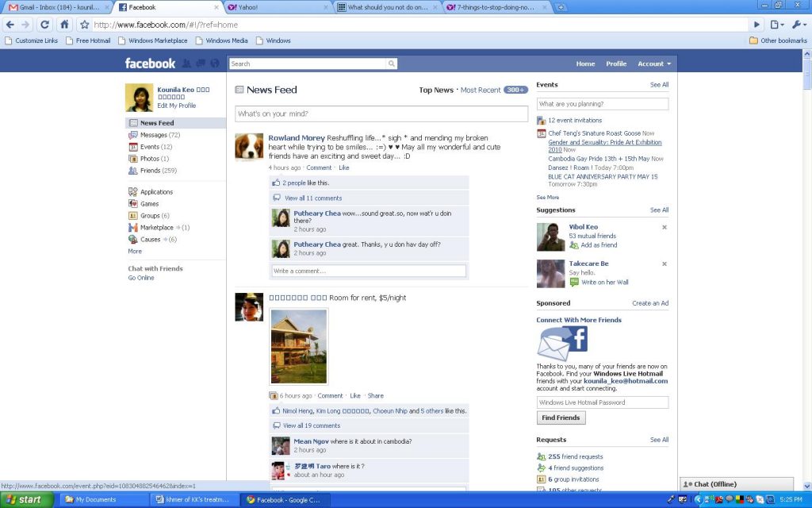Screen dimensions: 812x508
Task: Share the Room for rent post
Action: pyautogui.click(x=375, y=395)
